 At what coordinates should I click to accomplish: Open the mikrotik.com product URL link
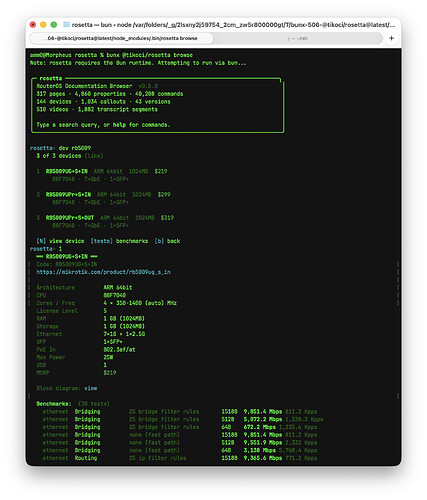[103, 272]
